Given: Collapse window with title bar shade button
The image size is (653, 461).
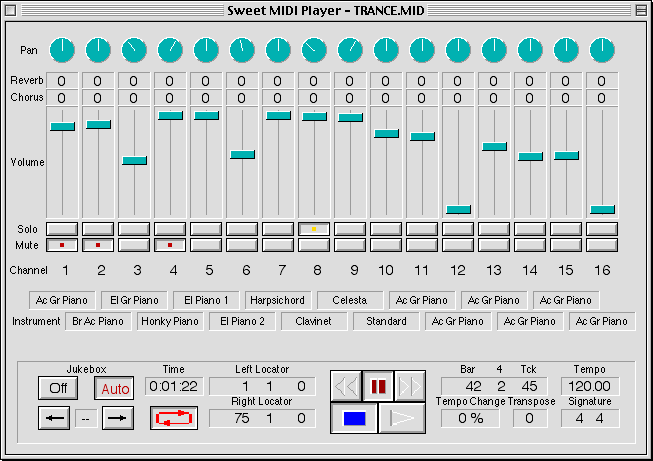Looking at the screenshot, I should (641, 10).
